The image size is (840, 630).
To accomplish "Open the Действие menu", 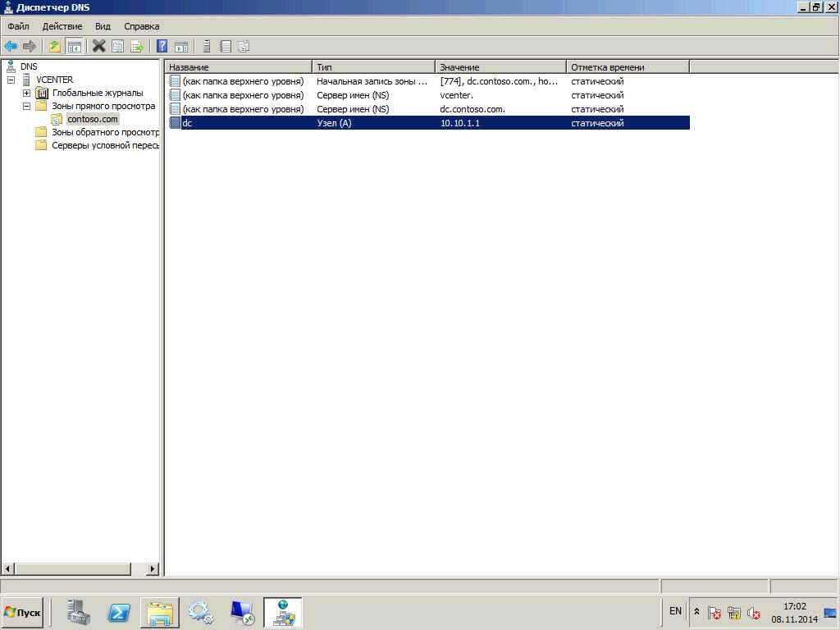I will (62, 26).
